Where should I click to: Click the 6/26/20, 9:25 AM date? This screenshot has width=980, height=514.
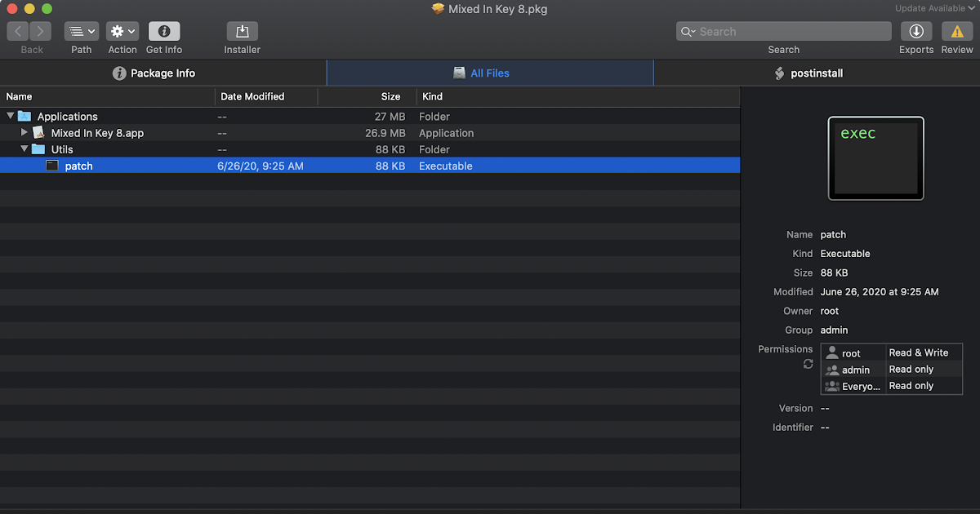click(261, 166)
